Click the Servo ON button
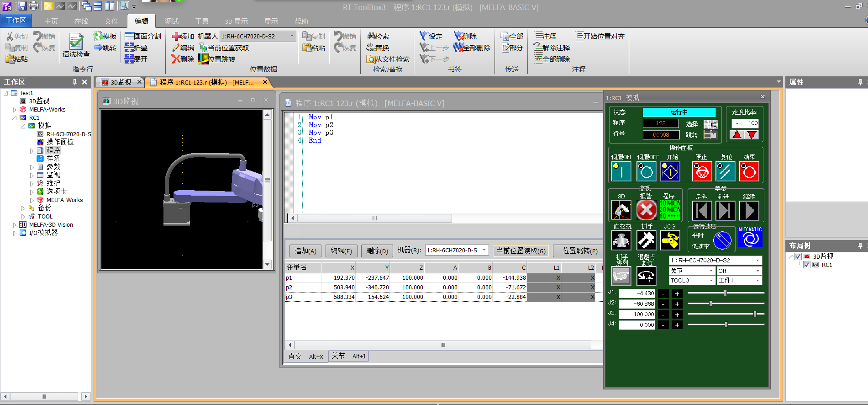The height and width of the screenshot is (405, 868). (x=621, y=172)
